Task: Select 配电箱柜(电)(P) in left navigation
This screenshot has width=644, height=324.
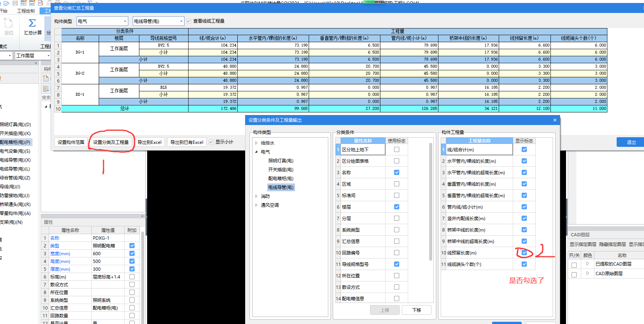Action: [15, 142]
